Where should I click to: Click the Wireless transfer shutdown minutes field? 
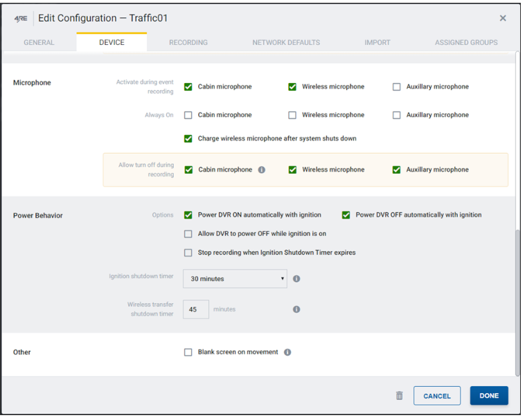click(196, 309)
